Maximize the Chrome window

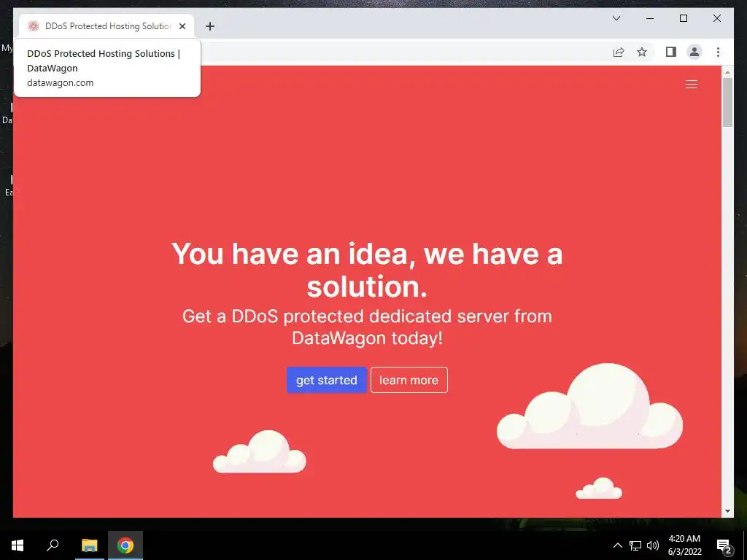click(683, 18)
